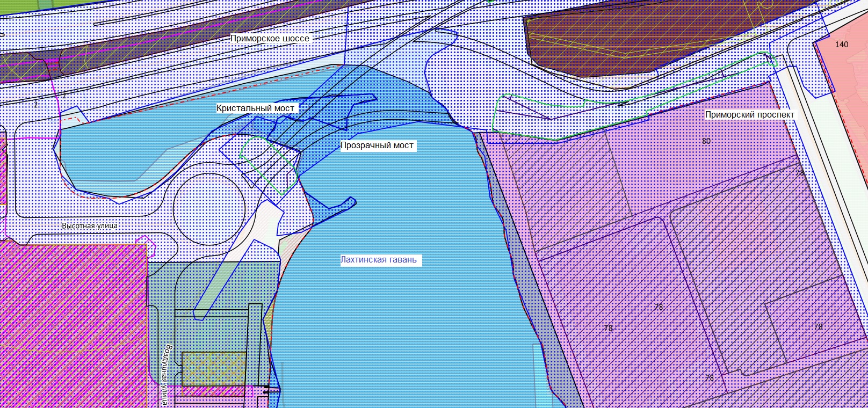This screenshot has height=408, width=868.
Task: Select the Кристальный мост label
Action: (x=256, y=108)
